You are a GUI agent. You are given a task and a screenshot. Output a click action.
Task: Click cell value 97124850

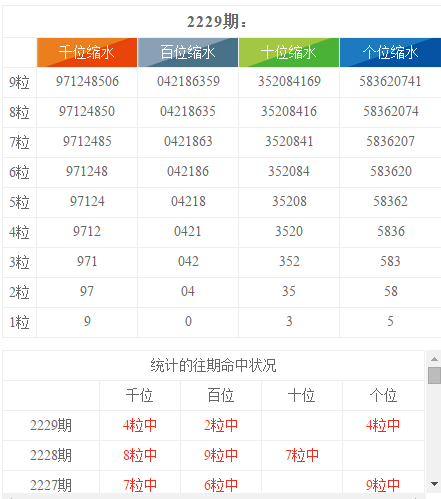click(x=87, y=111)
